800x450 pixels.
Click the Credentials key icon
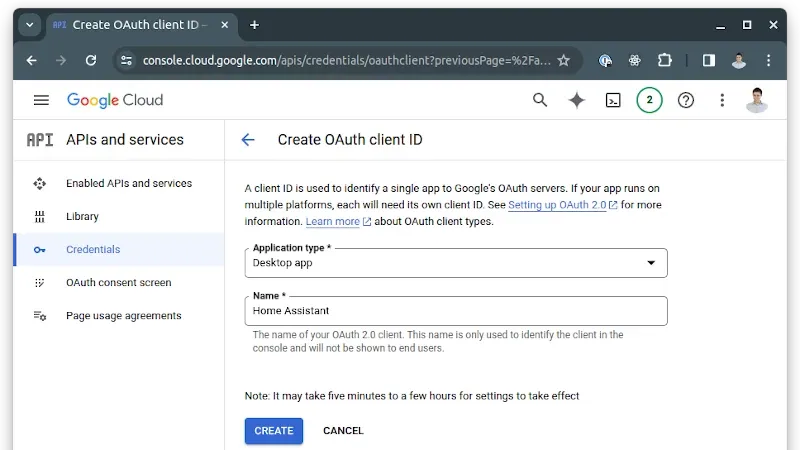click(40, 250)
